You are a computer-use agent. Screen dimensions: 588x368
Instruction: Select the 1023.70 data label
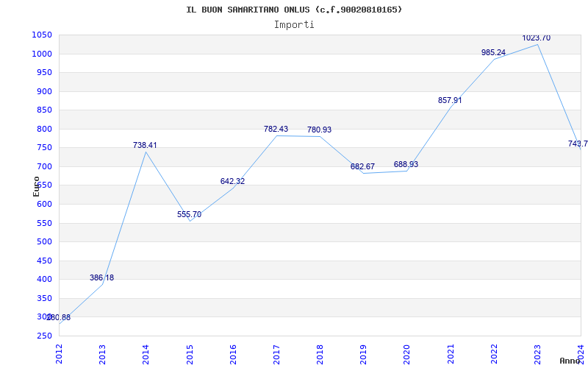point(537,38)
